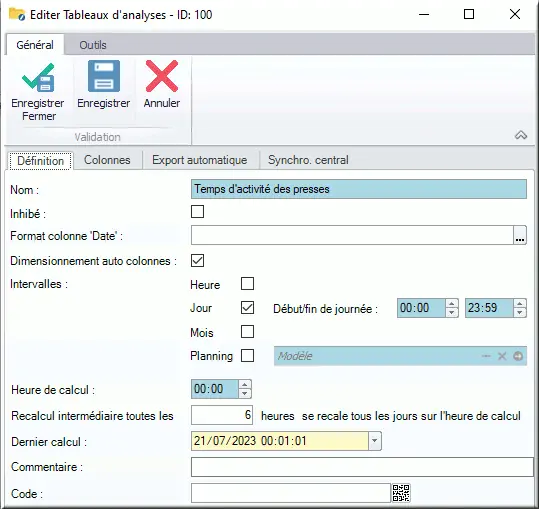Increase the Heure de calcul time spinner
The width and height of the screenshot is (539, 509).
point(244,385)
